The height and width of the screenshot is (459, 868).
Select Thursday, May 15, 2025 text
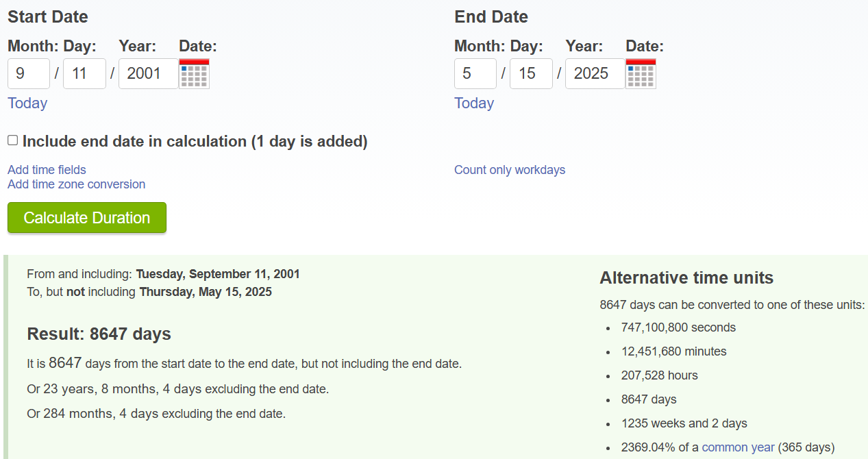pyautogui.click(x=206, y=292)
